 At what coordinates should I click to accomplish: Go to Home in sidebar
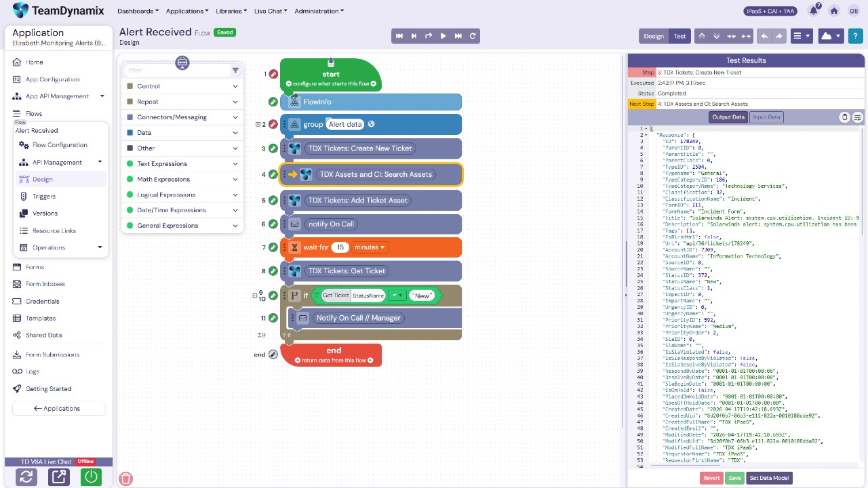pos(34,62)
